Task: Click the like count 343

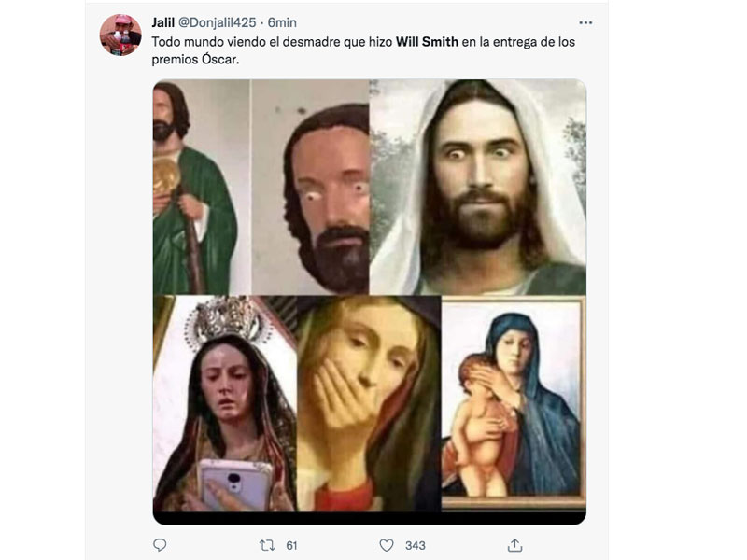Action: click(416, 545)
